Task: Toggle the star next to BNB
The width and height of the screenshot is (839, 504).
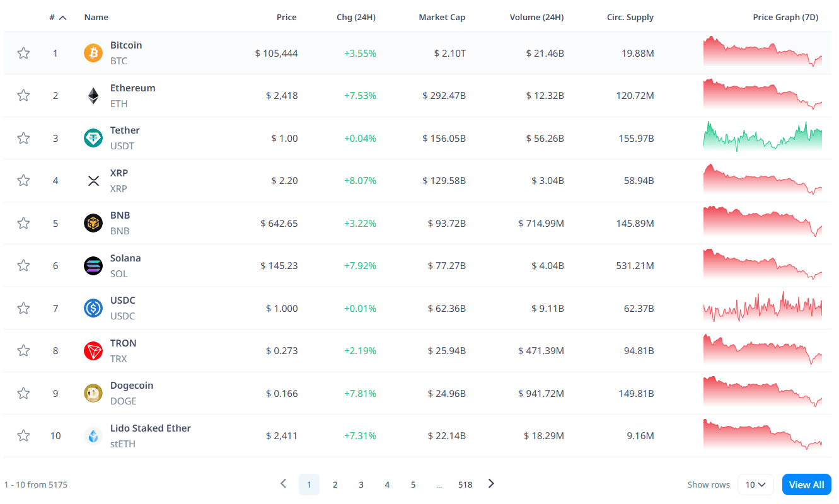Action: click(x=23, y=223)
